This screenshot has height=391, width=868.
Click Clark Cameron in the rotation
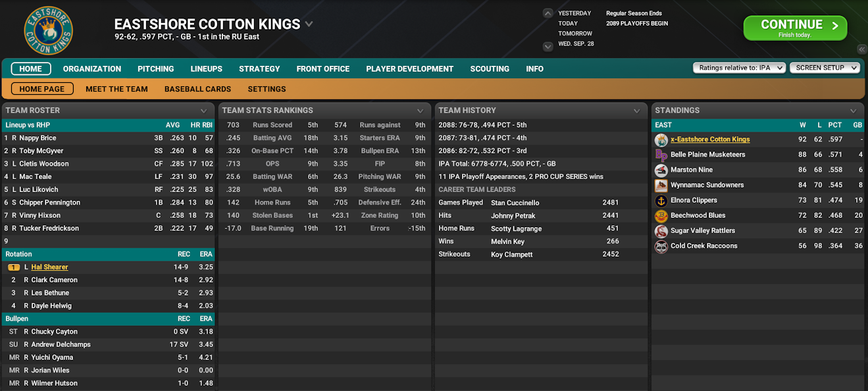(54, 280)
